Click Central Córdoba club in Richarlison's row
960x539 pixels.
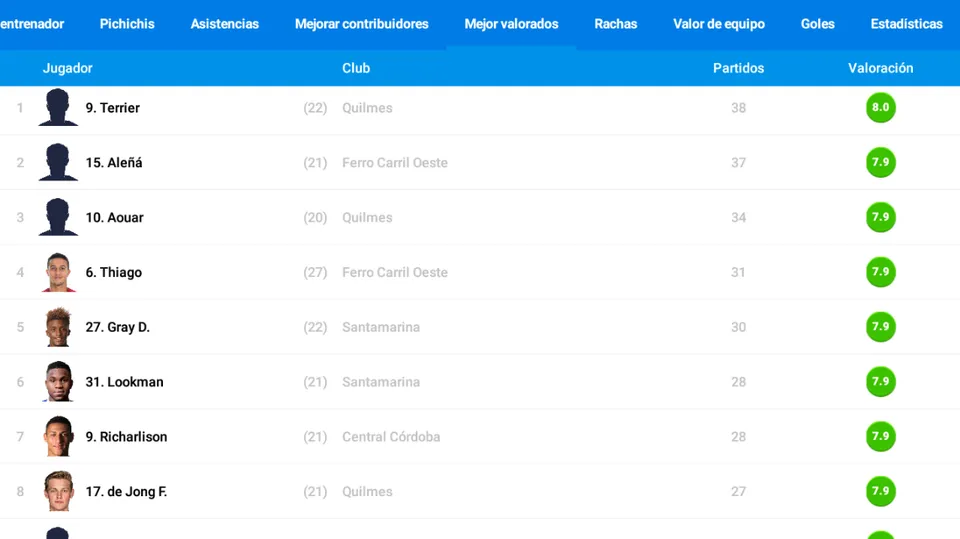[x=391, y=437]
